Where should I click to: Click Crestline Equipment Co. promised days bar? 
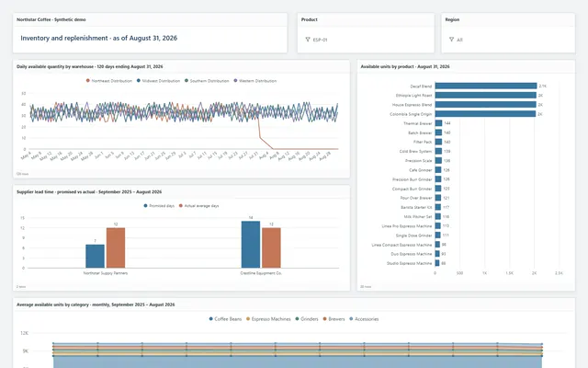(251, 245)
